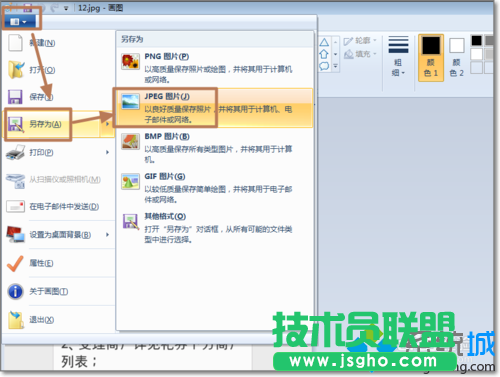The width and height of the screenshot is (500, 377).
Task: Click the BMP picture format icon
Action: 130,141
